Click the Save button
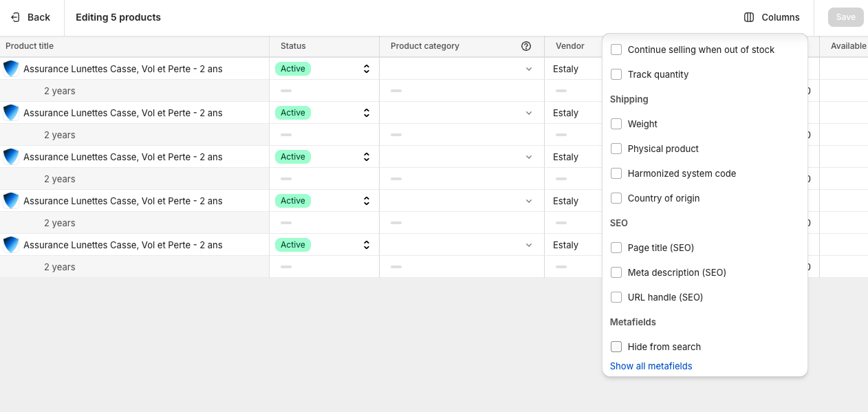The height and width of the screenshot is (412, 868). click(x=845, y=17)
